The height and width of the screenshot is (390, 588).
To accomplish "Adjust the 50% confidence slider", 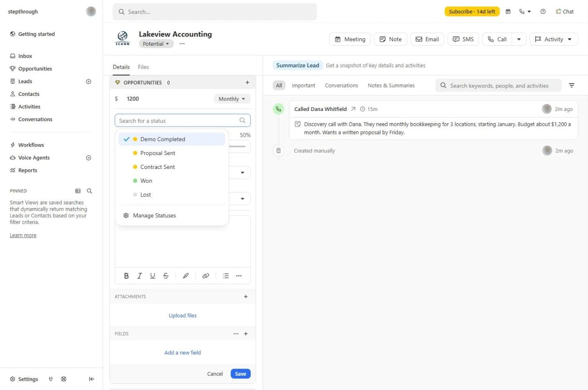I will [x=240, y=146].
